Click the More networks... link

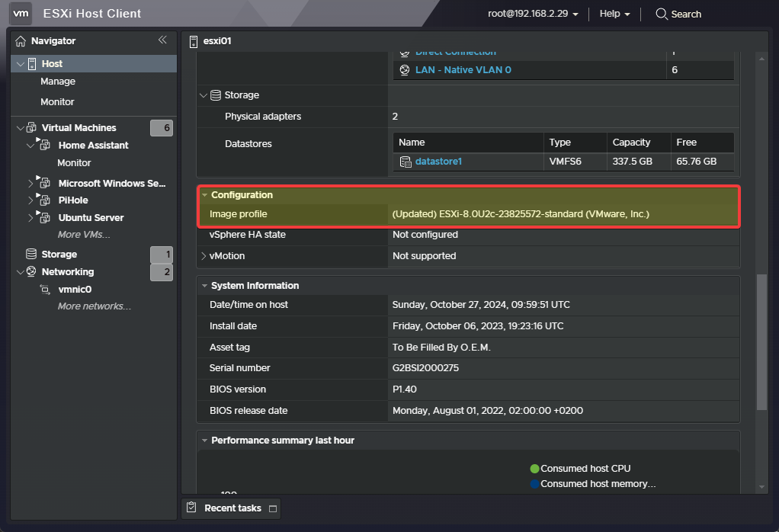click(95, 306)
